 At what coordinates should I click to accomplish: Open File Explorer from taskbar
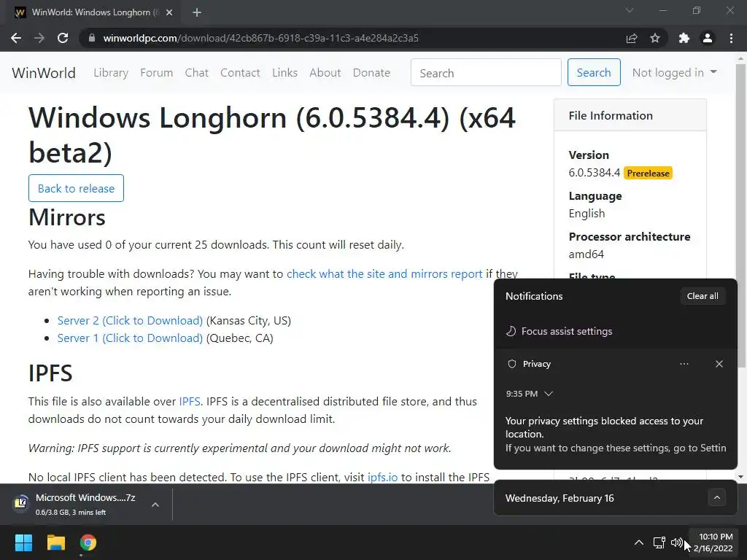click(55, 542)
